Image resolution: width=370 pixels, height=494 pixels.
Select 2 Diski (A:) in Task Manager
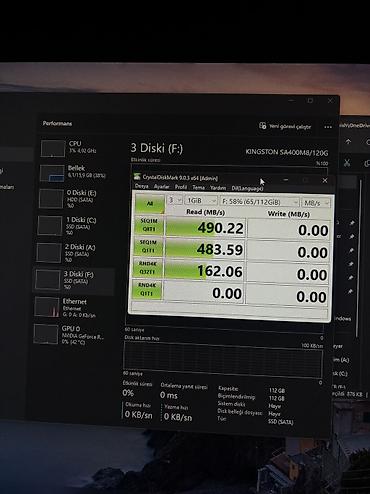click(x=74, y=252)
